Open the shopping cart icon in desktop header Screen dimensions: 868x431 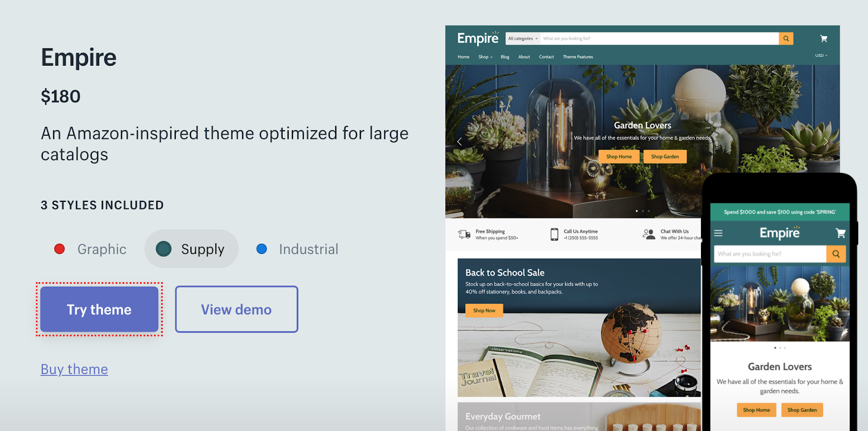(x=824, y=39)
